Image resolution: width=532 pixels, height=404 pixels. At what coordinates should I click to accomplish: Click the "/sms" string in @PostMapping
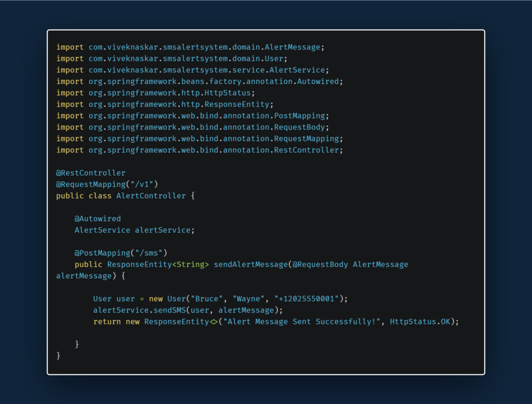[x=149, y=253]
